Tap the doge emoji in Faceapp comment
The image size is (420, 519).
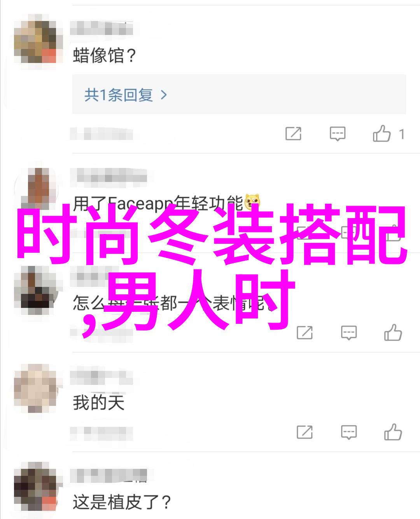click(x=252, y=202)
